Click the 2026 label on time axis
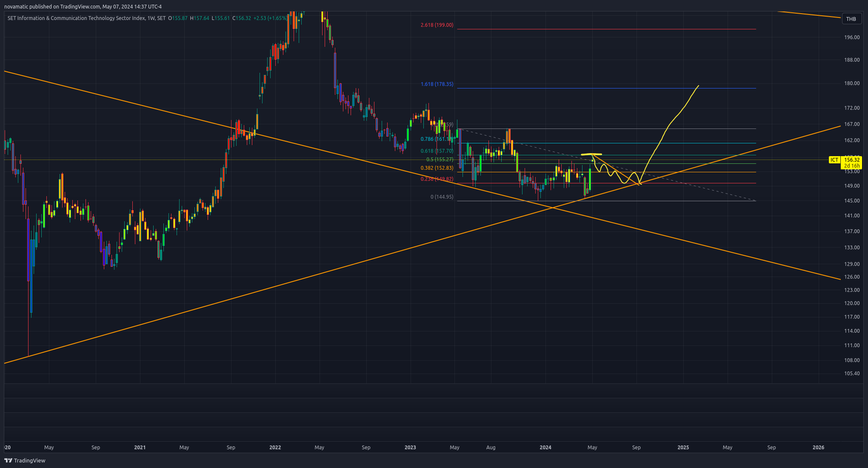This screenshot has width=868, height=468. coord(818,448)
